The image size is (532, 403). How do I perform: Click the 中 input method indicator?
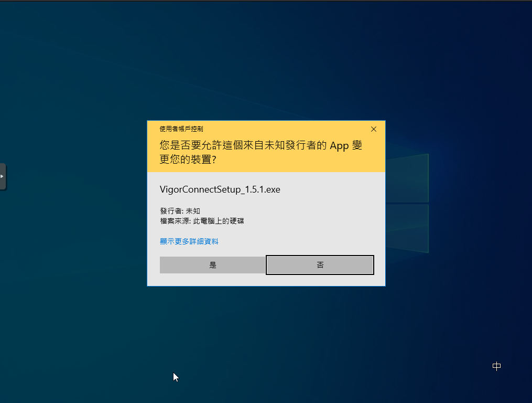click(496, 367)
